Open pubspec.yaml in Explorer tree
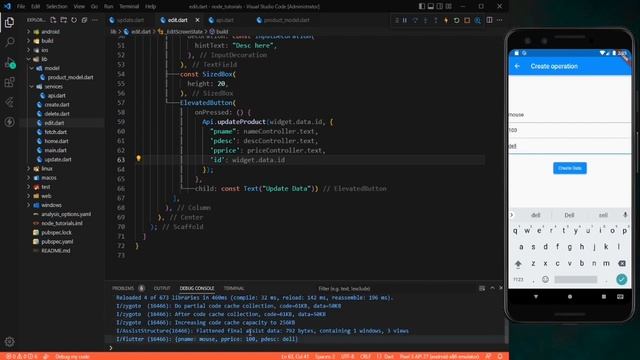Image resolution: width=640 pixels, height=360 pixels. coord(57,242)
